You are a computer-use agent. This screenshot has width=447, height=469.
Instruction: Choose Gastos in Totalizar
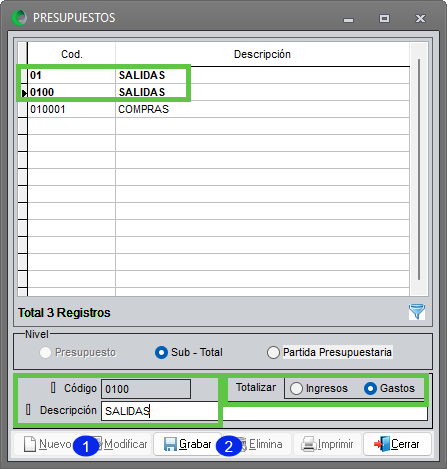point(389,388)
